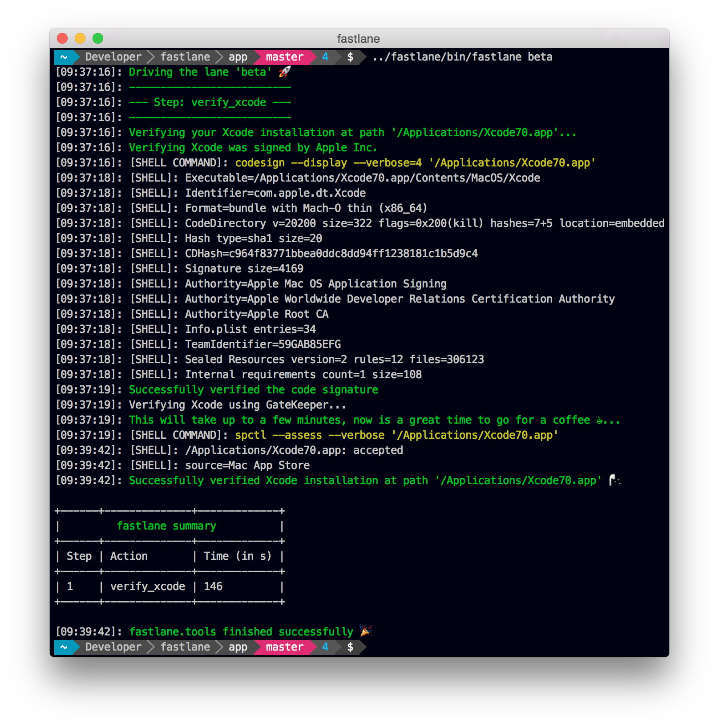Click 'Info.plist entries=34' text
719x728 pixels.
[x=250, y=329]
